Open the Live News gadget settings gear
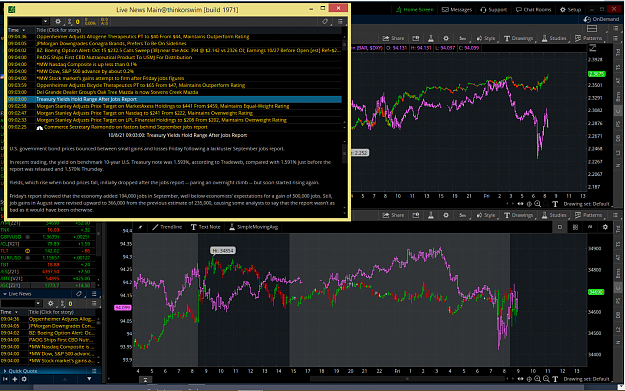625x391 pixels. pos(51,303)
